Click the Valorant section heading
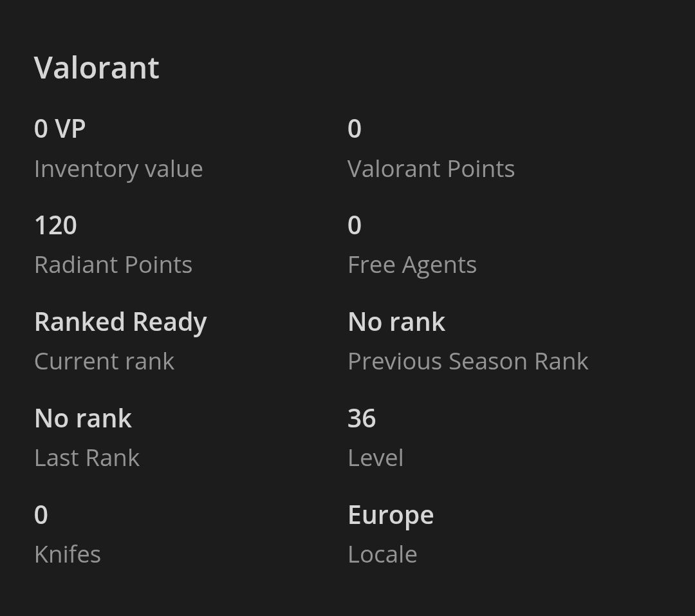 click(97, 68)
